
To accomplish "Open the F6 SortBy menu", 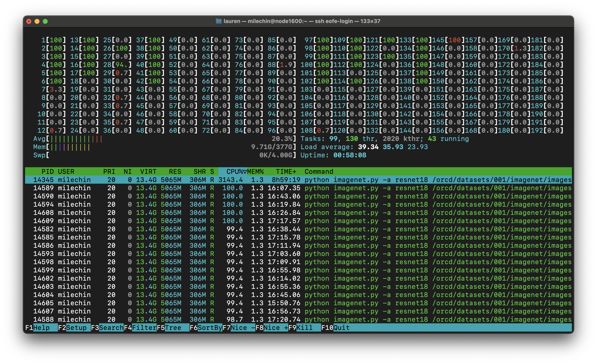I will tap(209, 327).
